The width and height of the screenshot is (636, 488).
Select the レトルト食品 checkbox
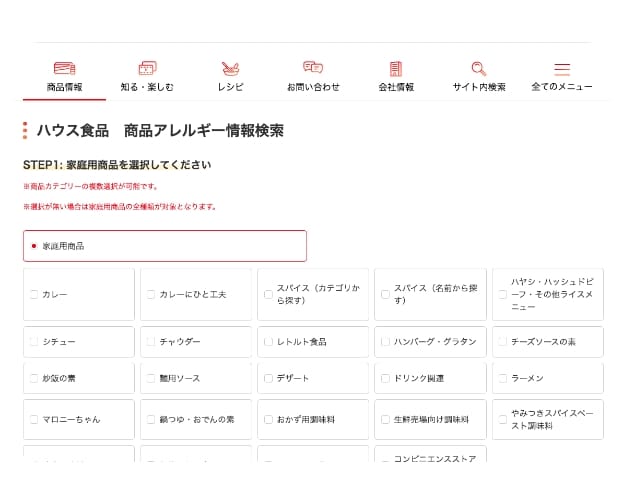[268, 342]
